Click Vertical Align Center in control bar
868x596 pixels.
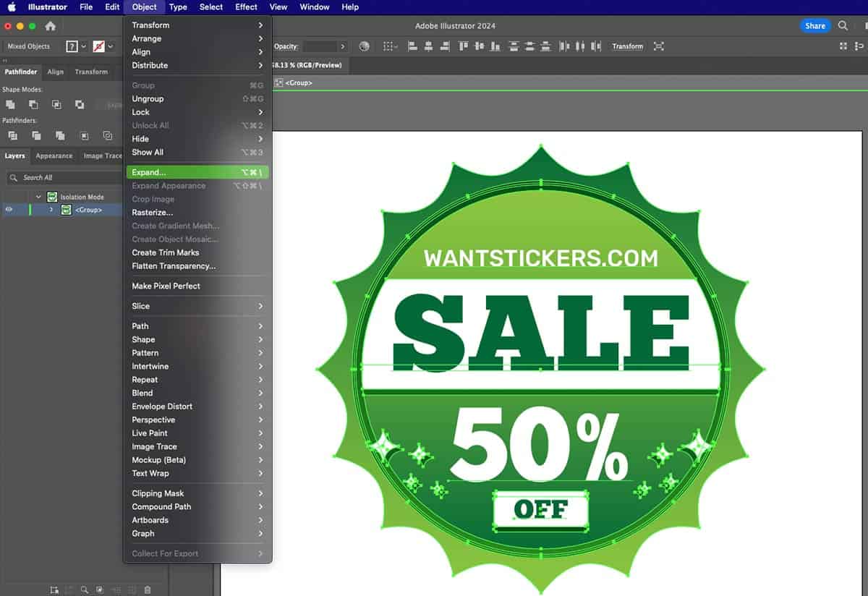480,46
